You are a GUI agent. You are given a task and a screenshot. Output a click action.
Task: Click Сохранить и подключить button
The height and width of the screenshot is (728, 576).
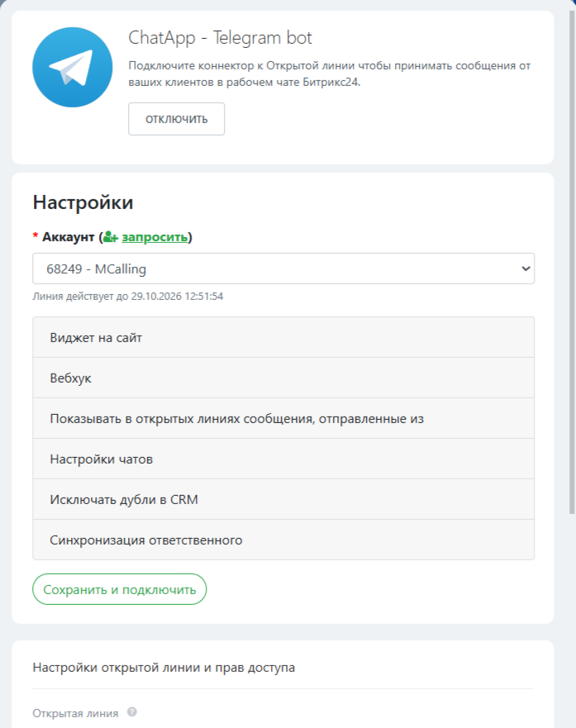(119, 589)
